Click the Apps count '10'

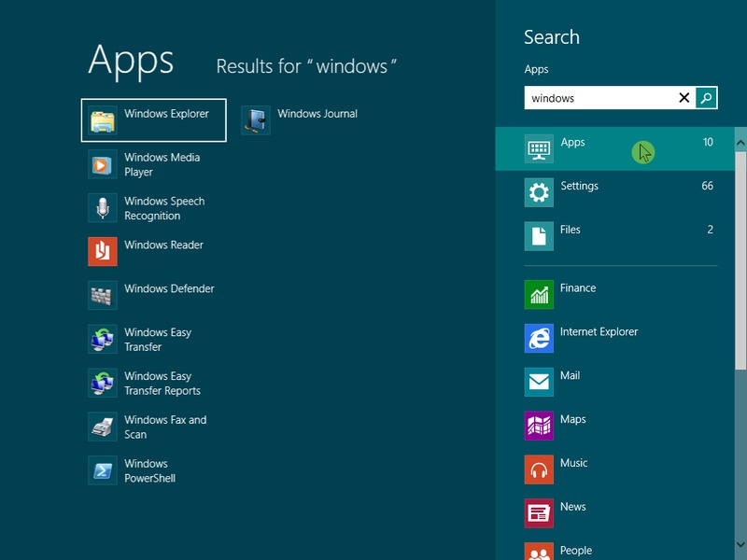pyautogui.click(x=708, y=142)
